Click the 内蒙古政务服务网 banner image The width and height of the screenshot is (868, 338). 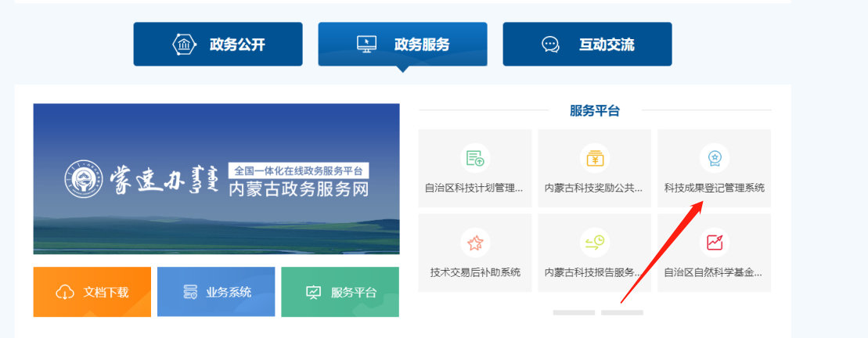[x=217, y=178]
